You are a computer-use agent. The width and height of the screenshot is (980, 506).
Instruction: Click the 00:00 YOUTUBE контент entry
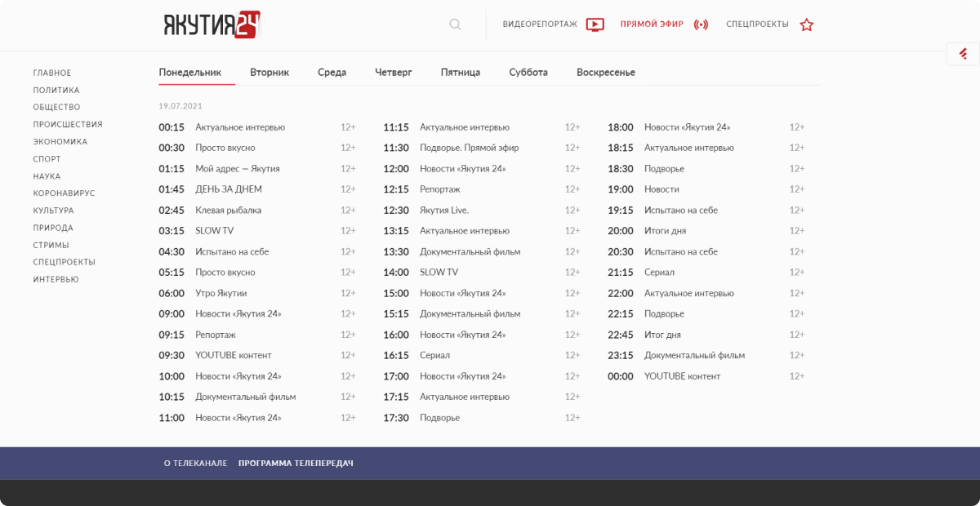click(x=706, y=376)
